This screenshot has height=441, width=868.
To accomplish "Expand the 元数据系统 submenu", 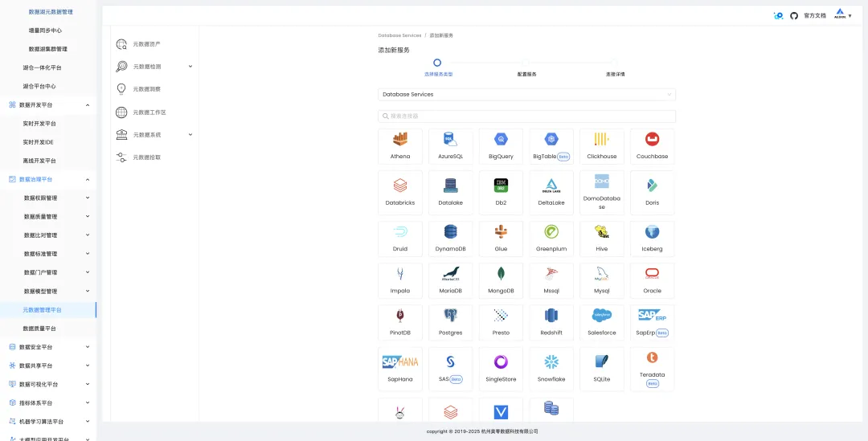I will point(154,134).
